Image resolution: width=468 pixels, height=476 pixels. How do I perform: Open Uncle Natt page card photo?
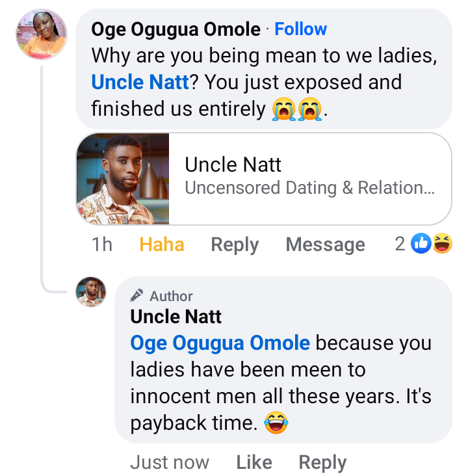pyautogui.click(x=123, y=179)
